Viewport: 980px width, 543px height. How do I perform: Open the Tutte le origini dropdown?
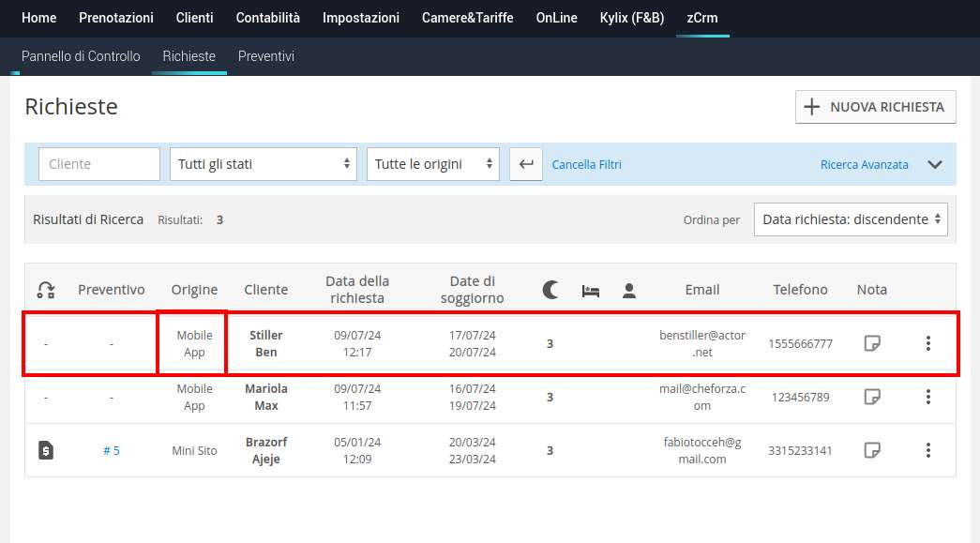coord(432,164)
